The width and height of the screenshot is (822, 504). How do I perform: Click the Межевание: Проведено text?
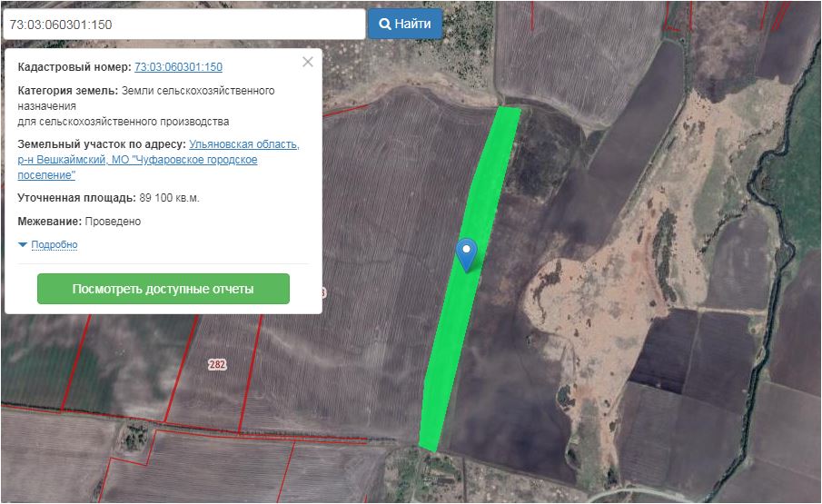click(x=79, y=222)
